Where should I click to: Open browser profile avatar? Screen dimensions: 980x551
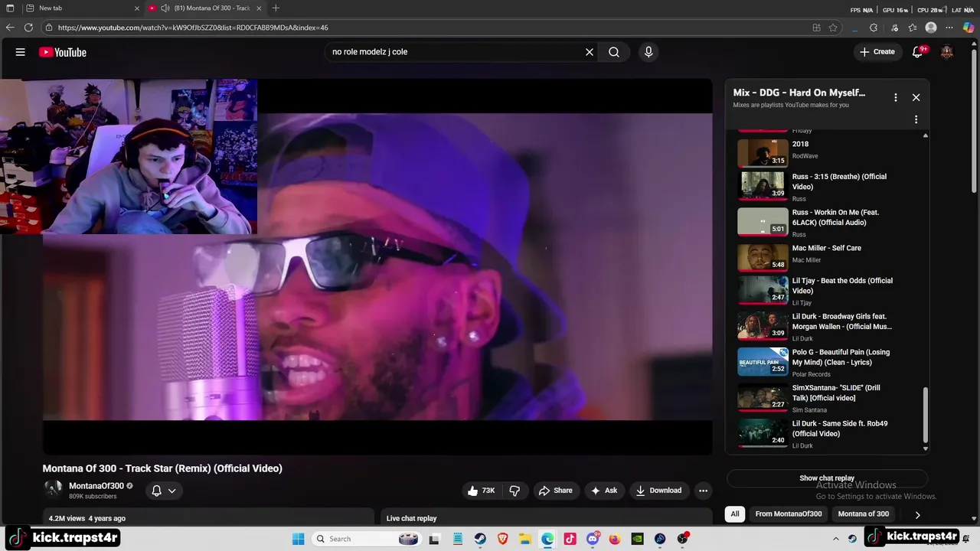tap(931, 28)
